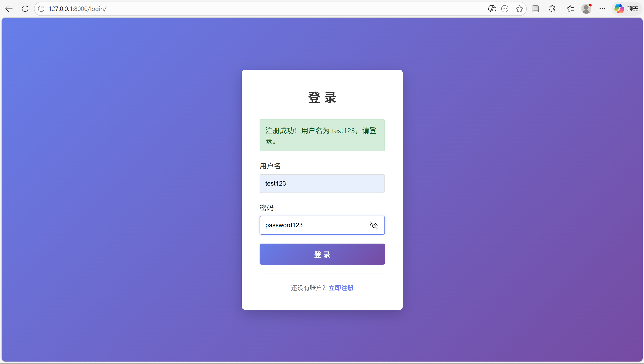Open the Copilot 聊天 sidebar button
This screenshot has width=644, height=364.
627,9
